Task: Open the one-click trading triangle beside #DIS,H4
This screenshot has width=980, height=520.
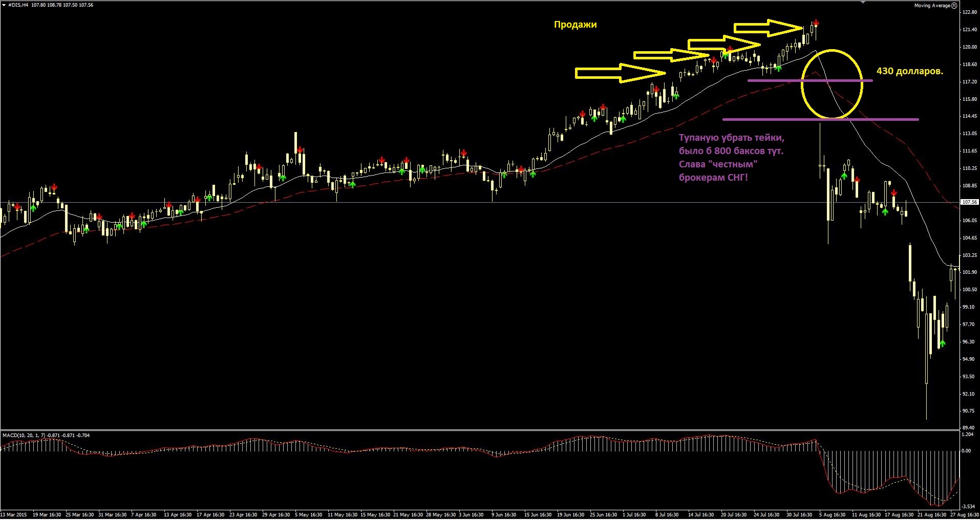Action: (4, 5)
